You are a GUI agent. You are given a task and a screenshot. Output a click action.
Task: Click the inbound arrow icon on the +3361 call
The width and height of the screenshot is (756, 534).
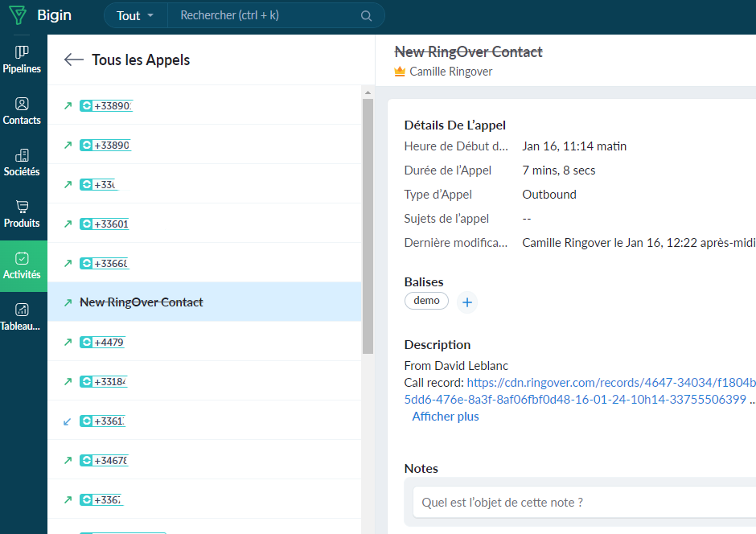[x=68, y=421]
